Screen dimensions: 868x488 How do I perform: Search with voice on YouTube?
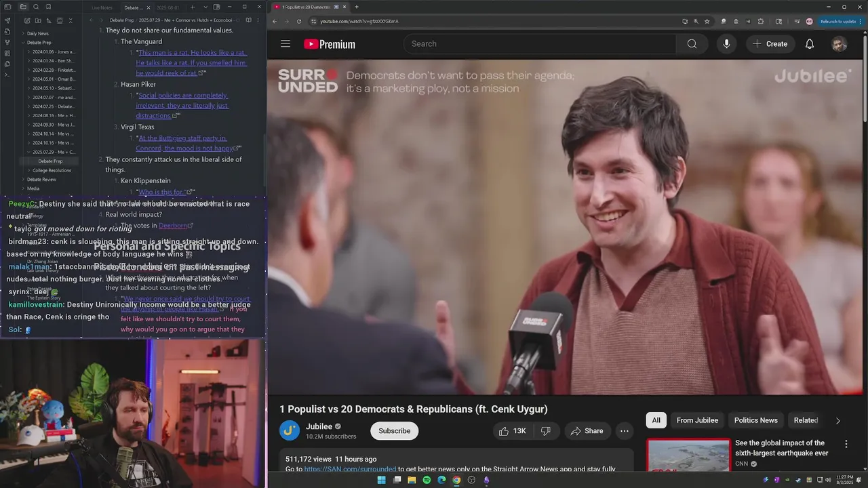click(726, 44)
